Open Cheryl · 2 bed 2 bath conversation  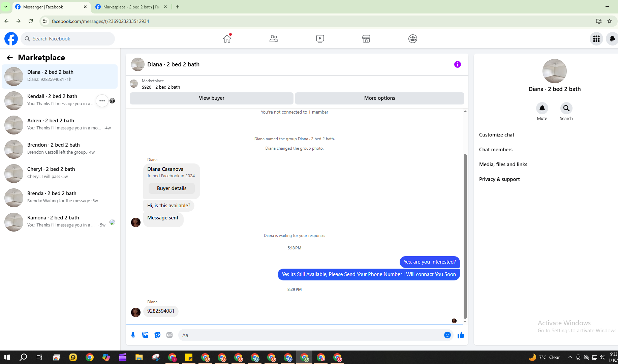tap(60, 173)
